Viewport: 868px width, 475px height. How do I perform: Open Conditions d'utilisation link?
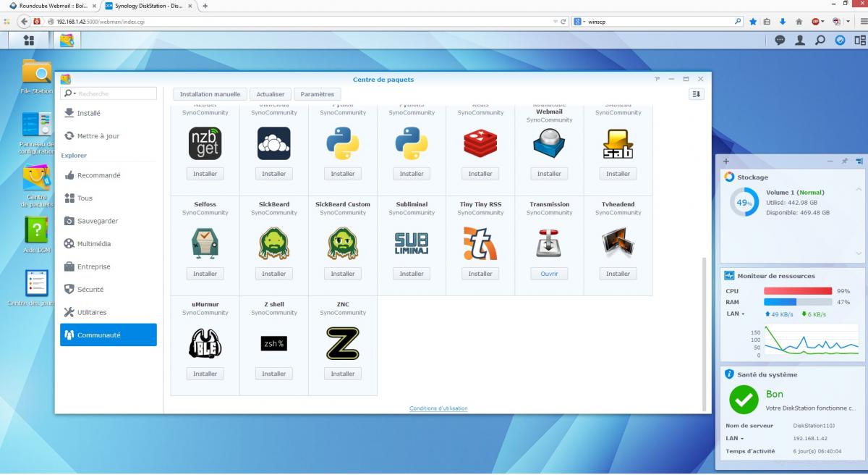coord(438,408)
